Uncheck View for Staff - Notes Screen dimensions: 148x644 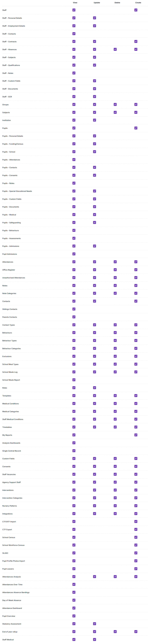click(74, 73)
